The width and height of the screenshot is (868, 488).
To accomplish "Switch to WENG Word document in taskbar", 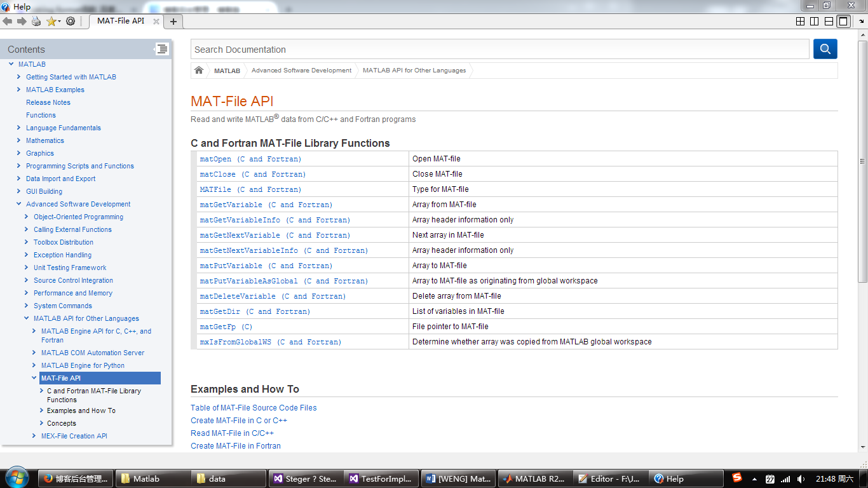I will (459, 478).
